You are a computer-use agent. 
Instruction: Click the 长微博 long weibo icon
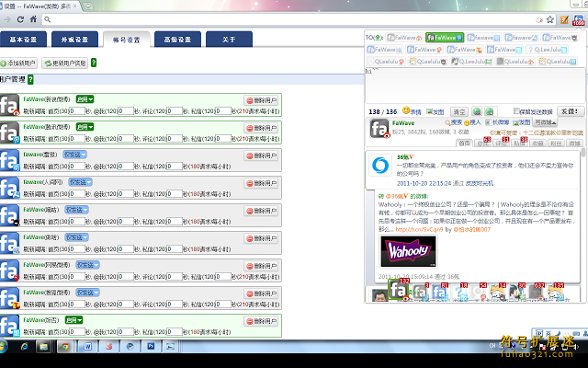497,122
